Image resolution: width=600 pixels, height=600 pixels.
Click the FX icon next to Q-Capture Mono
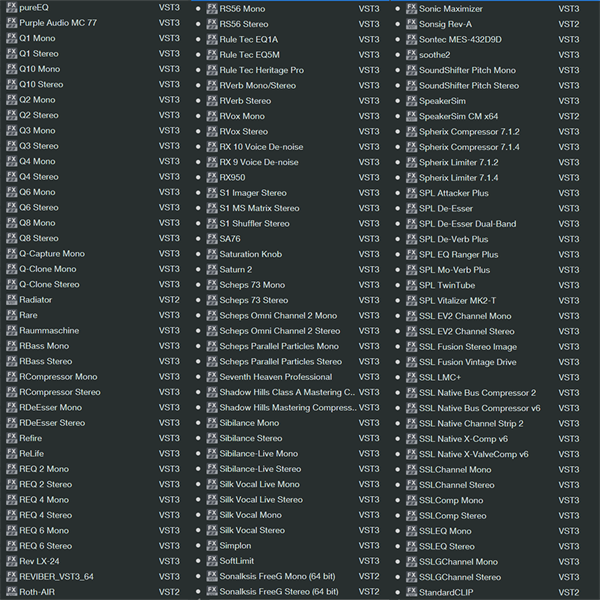point(11,253)
